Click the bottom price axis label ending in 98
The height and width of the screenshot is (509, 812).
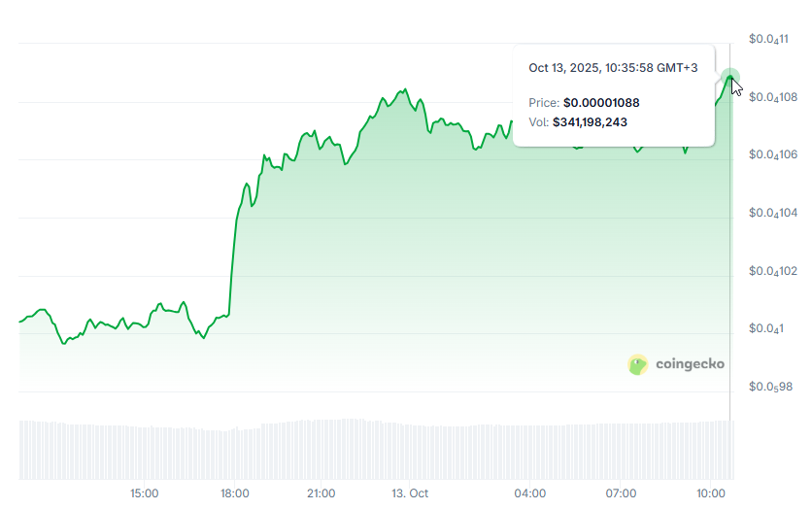click(x=769, y=387)
